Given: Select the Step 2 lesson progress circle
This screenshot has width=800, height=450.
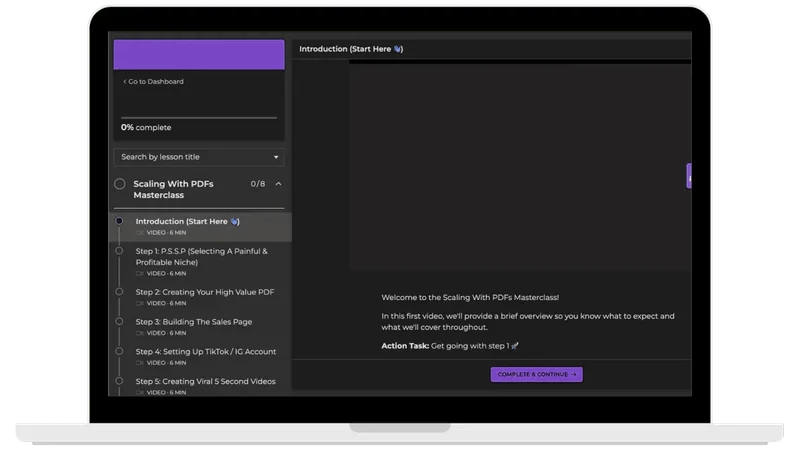Looking at the screenshot, I should (119, 292).
